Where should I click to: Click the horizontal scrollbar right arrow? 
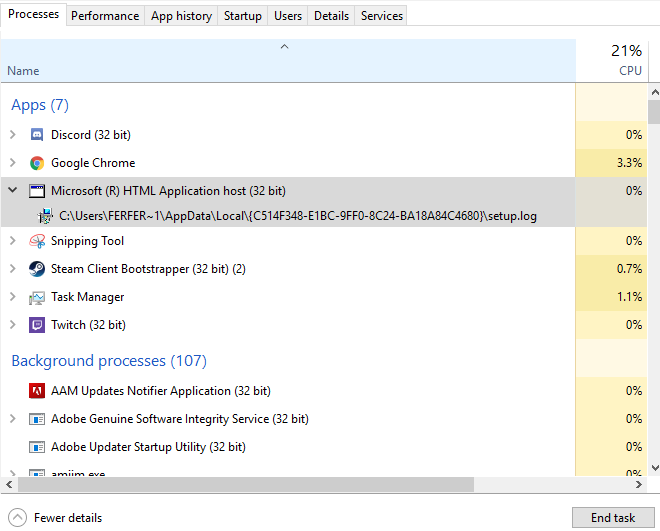639,485
